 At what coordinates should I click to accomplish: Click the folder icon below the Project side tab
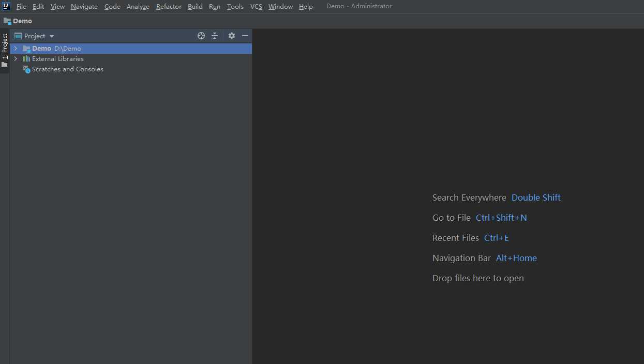click(5, 65)
